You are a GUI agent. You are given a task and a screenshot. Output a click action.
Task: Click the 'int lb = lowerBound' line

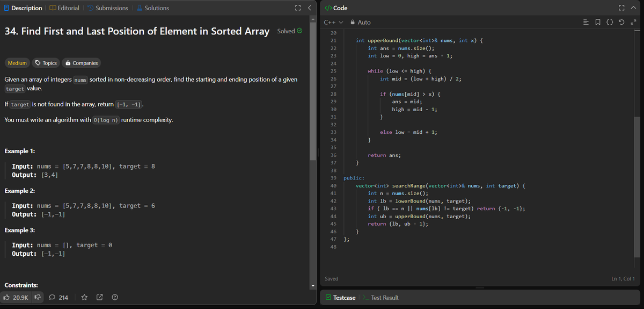(419, 201)
